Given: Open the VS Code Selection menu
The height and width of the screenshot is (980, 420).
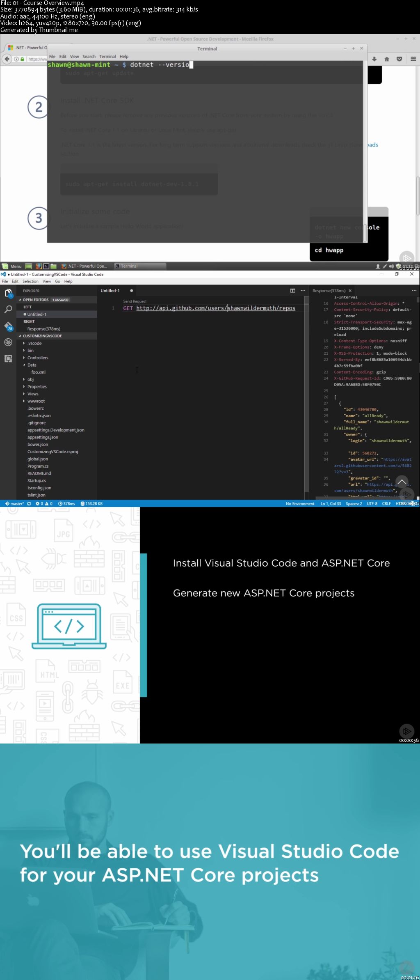Looking at the screenshot, I should point(30,282).
